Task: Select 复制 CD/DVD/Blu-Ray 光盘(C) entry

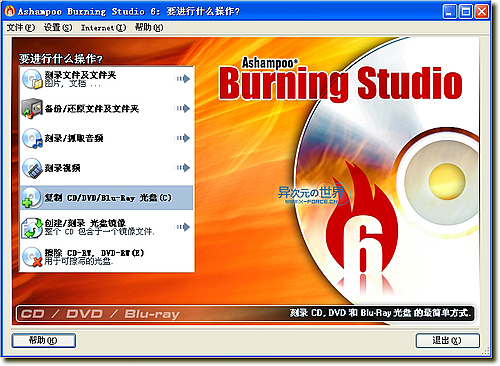Action: pos(107,198)
